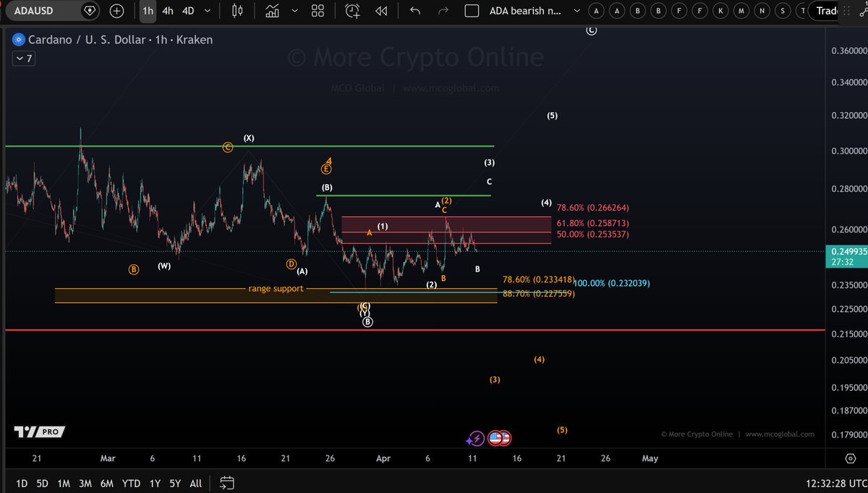The width and height of the screenshot is (868, 493).
Task: Undo the last chart action
Action: (414, 11)
